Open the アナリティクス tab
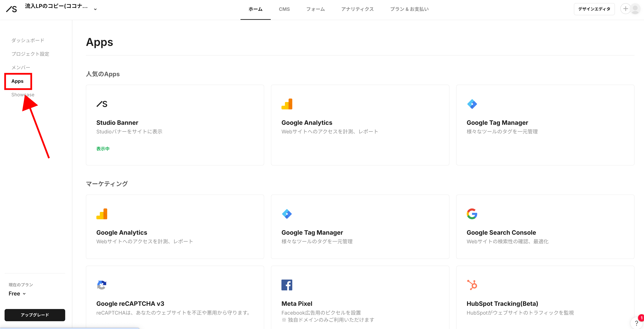644x329 pixels. 357,9
